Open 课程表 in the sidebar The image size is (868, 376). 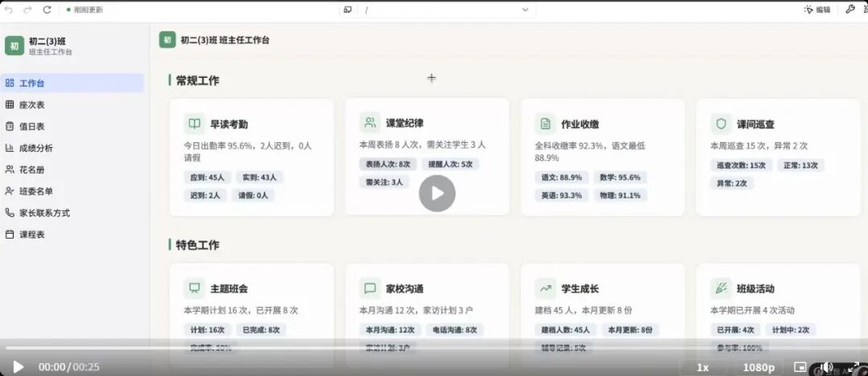tap(72, 235)
